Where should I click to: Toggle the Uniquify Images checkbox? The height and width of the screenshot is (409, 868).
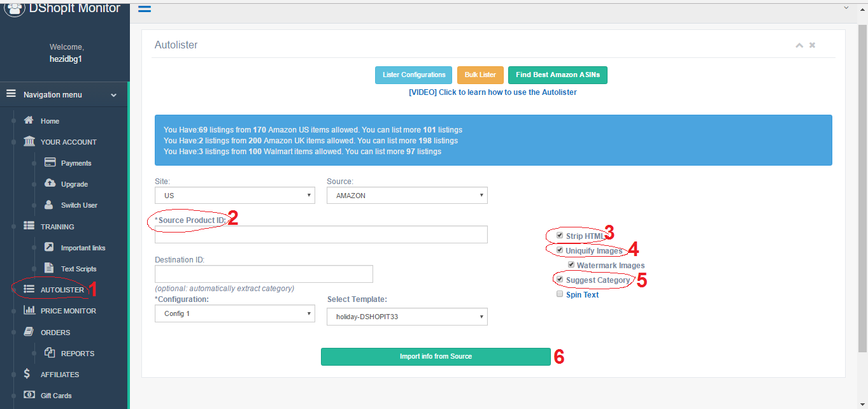(560, 250)
